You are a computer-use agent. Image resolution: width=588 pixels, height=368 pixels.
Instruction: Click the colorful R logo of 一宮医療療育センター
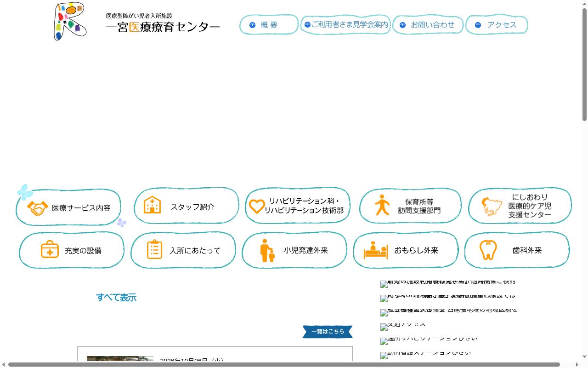tap(70, 21)
